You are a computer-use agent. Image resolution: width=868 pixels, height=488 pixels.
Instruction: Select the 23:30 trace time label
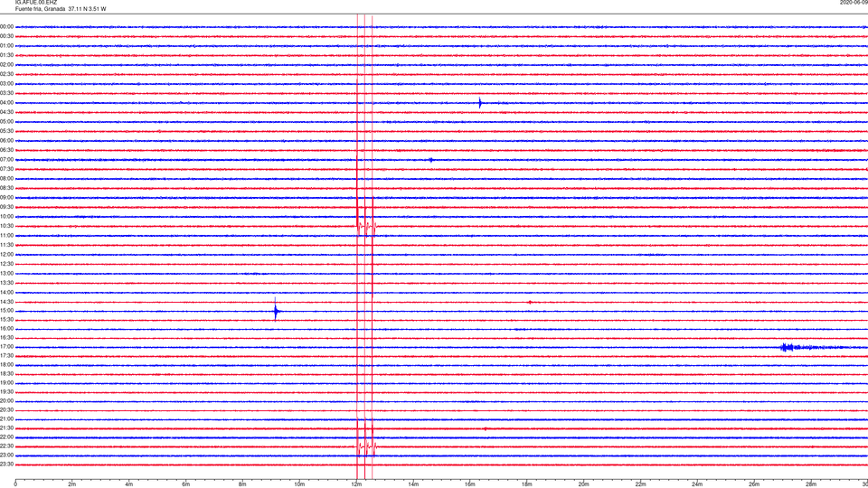(6, 465)
